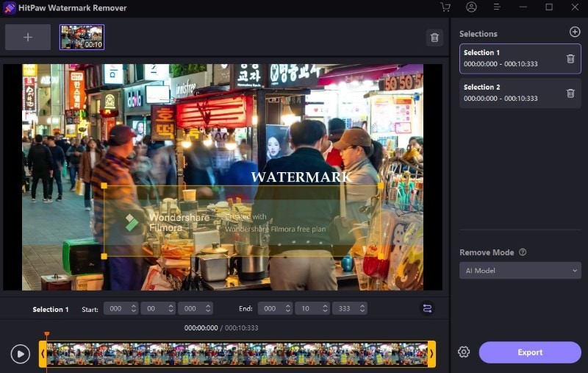588x373 pixels.
Task: Select the Selection 2 entry
Action: click(x=520, y=93)
